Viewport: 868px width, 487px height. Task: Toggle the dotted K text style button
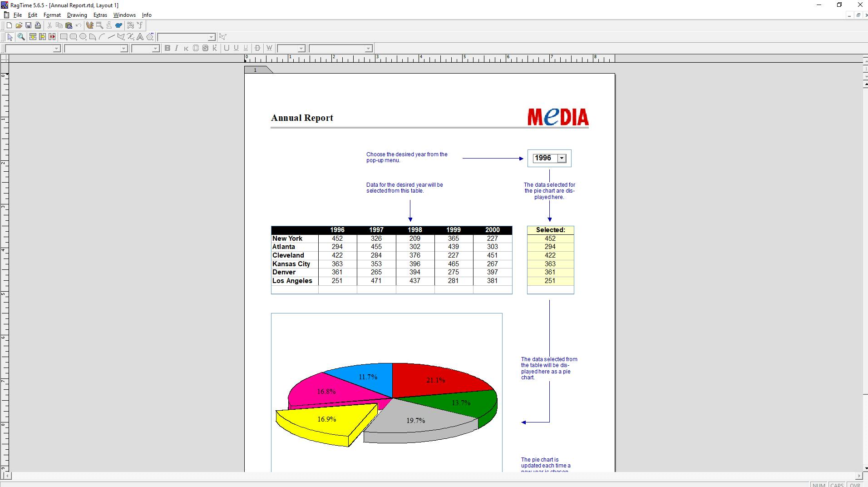(215, 48)
